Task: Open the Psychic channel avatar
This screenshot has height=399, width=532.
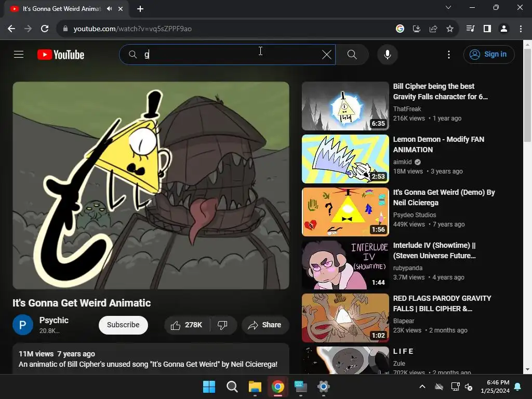Action: (23, 325)
